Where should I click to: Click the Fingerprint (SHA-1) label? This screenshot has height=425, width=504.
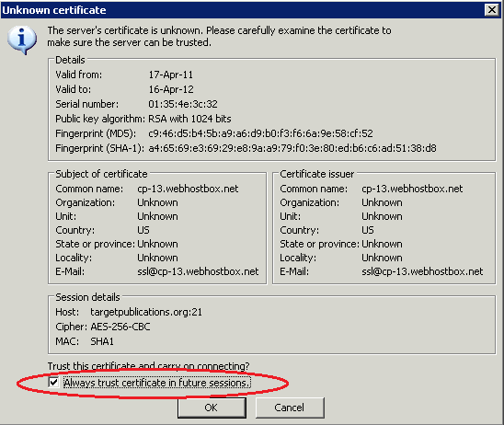(99, 148)
